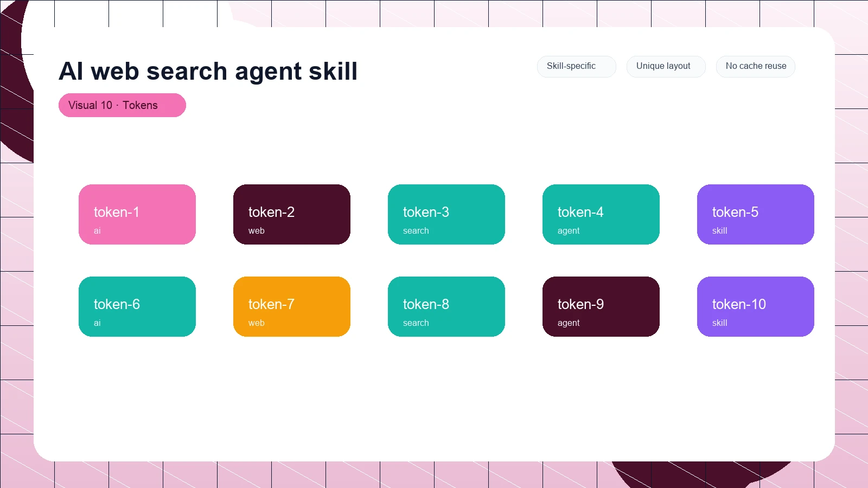Pick the dark token-9 agent card
The width and height of the screenshot is (868, 488).
click(x=601, y=306)
